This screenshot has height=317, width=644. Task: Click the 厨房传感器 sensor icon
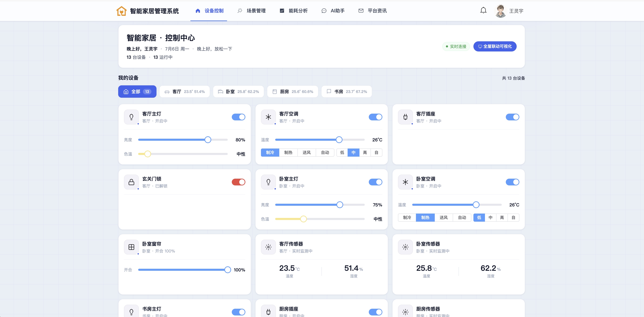(x=405, y=312)
